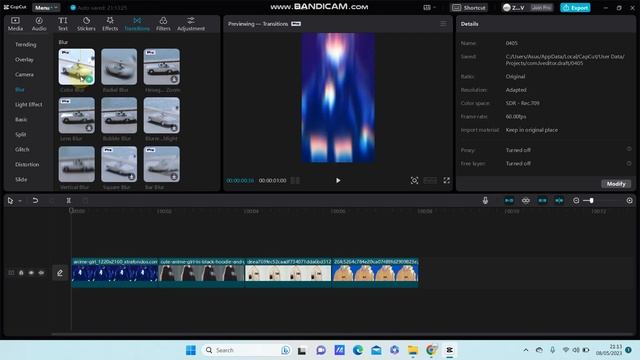Open the Media tab

click(16, 24)
